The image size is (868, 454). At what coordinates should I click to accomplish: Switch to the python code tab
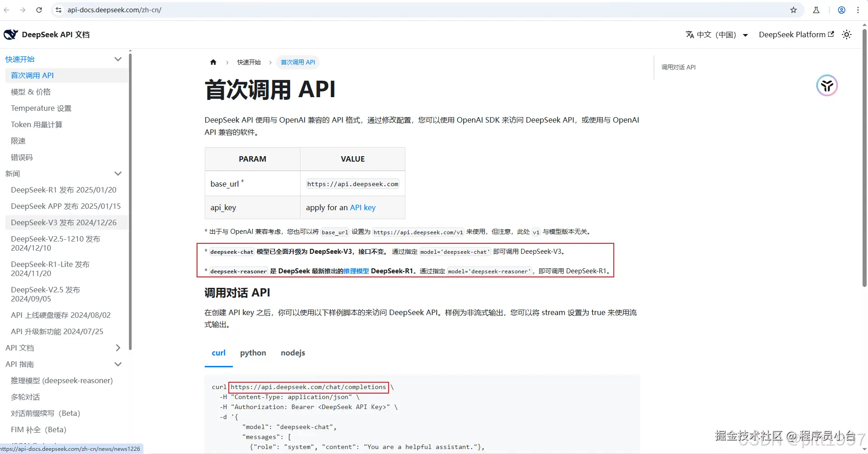[253, 353]
